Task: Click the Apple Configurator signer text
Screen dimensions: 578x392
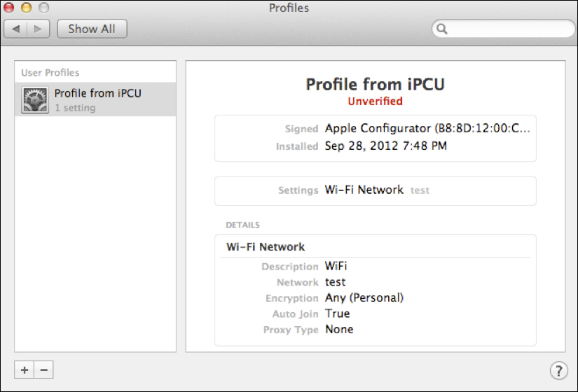Action: click(x=427, y=128)
